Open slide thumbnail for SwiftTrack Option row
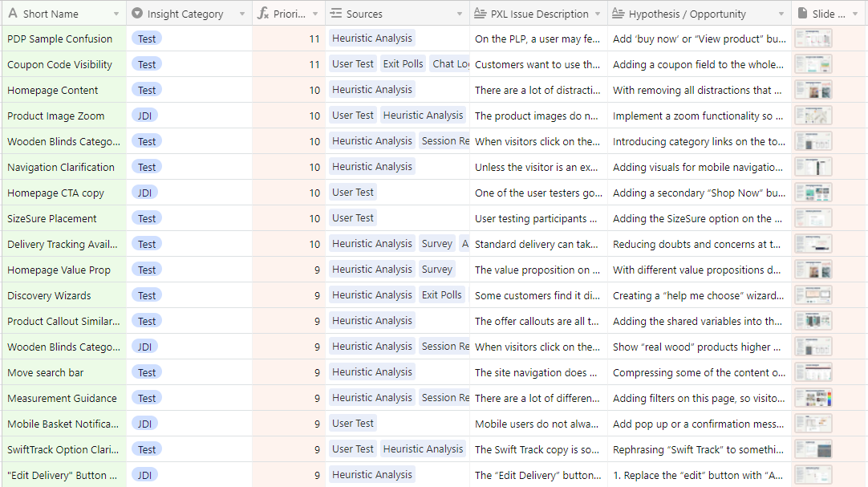 point(813,449)
